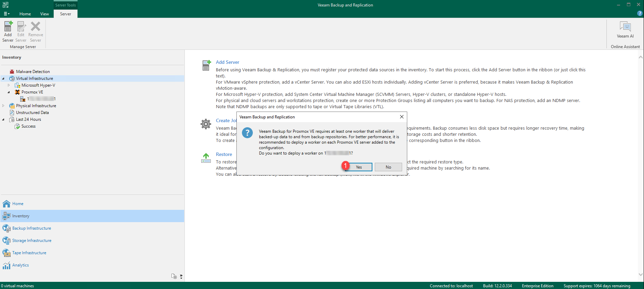The image size is (644, 289).
Task: Select Physical Infrastructure in the tree
Action: point(36,106)
